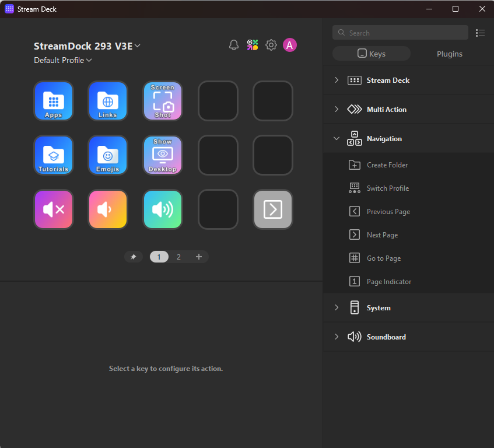Select the Switch Profile action
The height and width of the screenshot is (448, 494).
(x=409, y=188)
